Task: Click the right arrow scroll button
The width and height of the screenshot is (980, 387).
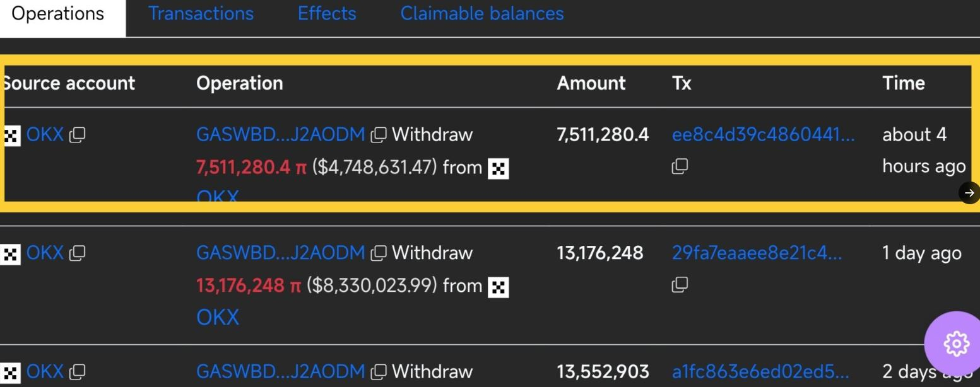Action: coord(969,193)
